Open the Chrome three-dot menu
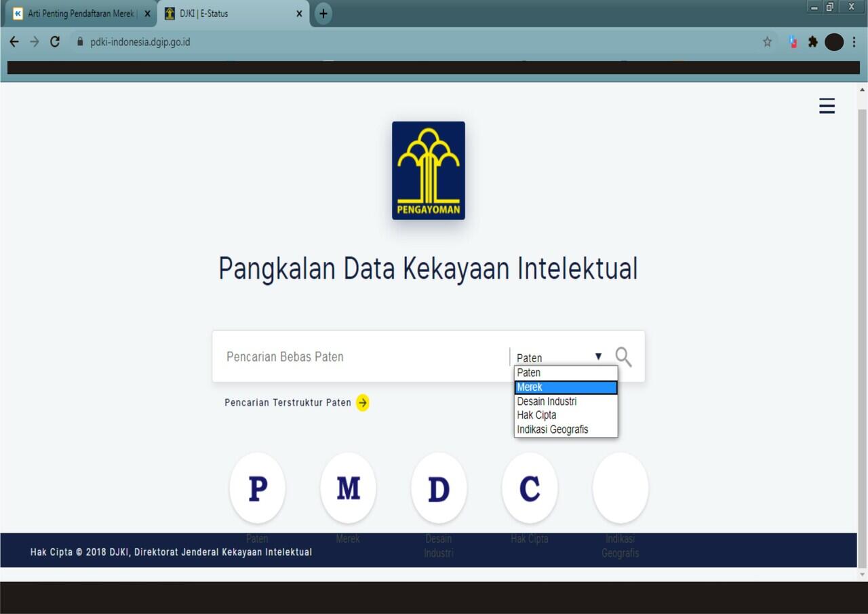The width and height of the screenshot is (868, 614). [x=854, y=42]
